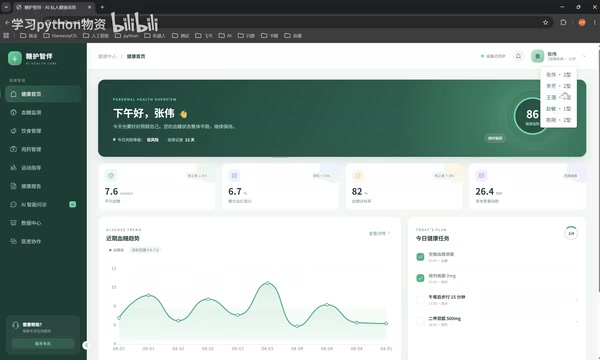The image size is (600, 360).
Task: Click the 用药管理 medicine kit icon
Action: click(x=13, y=149)
